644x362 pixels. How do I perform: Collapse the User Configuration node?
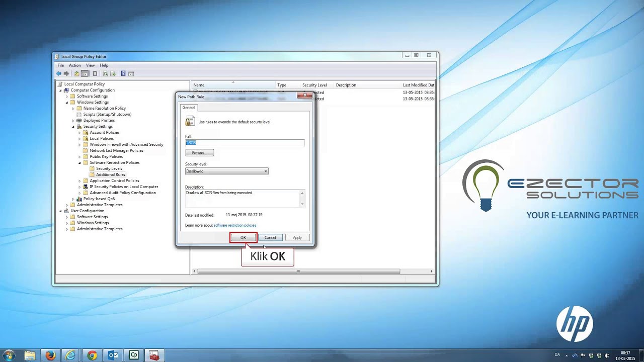[x=60, y=211]
